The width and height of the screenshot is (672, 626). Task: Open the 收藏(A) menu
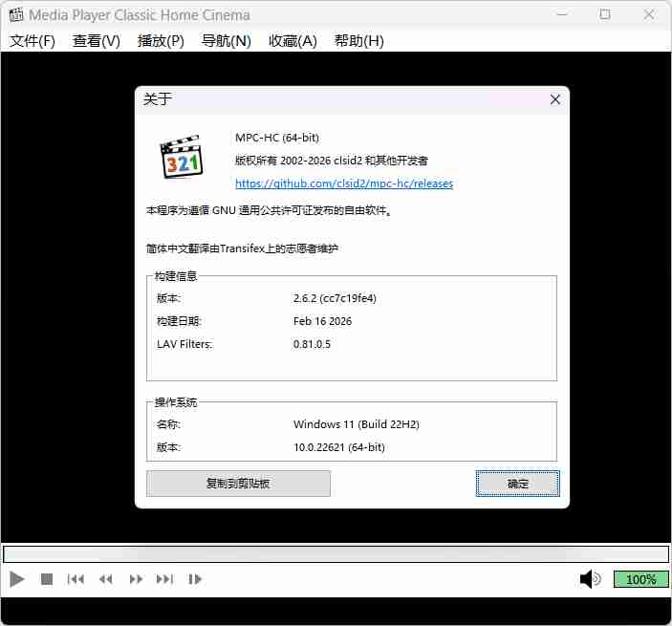point(293,41)
